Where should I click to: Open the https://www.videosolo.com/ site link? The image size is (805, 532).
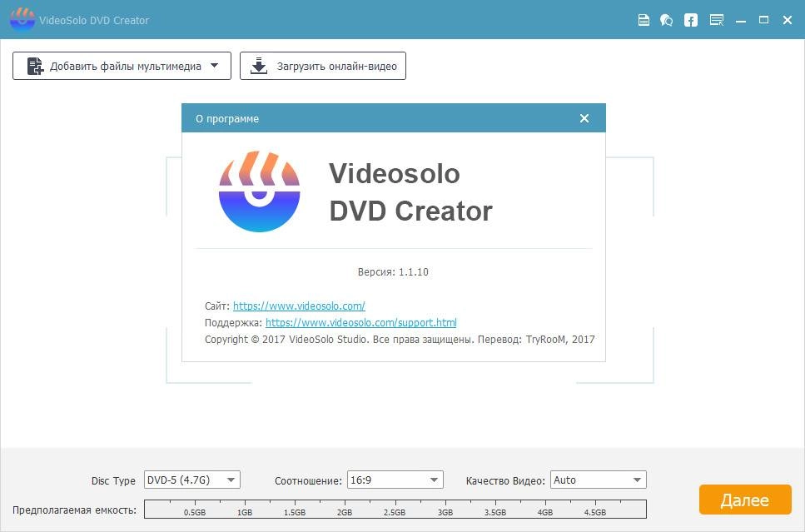299,306
